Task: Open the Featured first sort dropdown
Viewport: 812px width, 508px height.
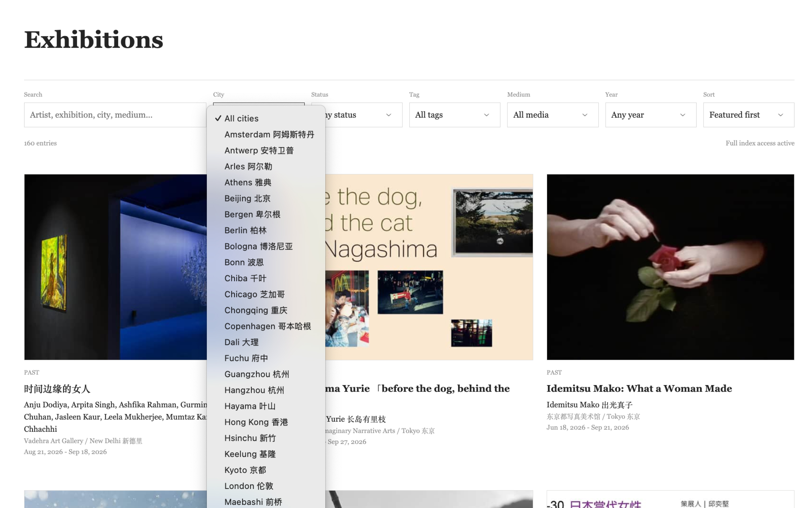Action: click(x=749, y=115)
